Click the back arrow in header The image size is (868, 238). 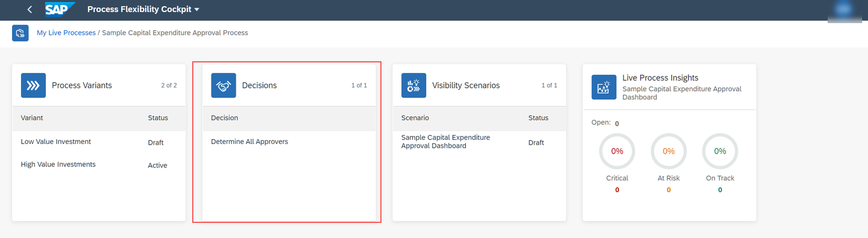pyautogui.click(x=30, y=10)
